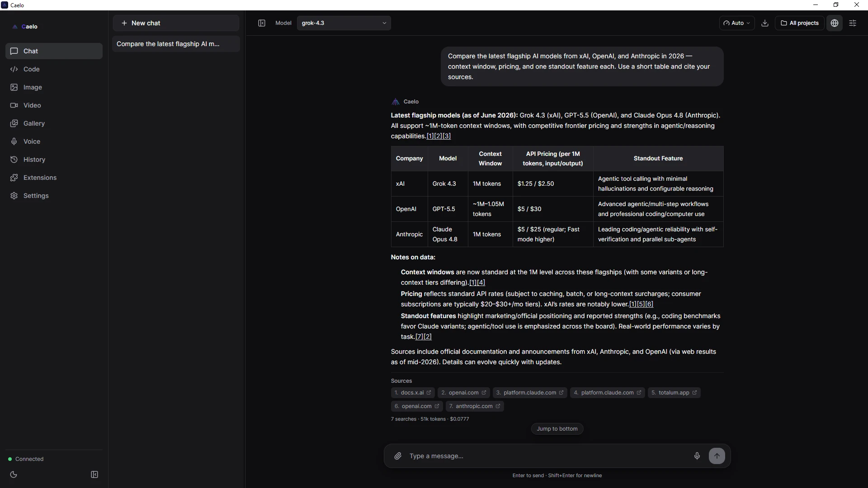Select the 'GPT-5.5' table cell

coord(448,209)
